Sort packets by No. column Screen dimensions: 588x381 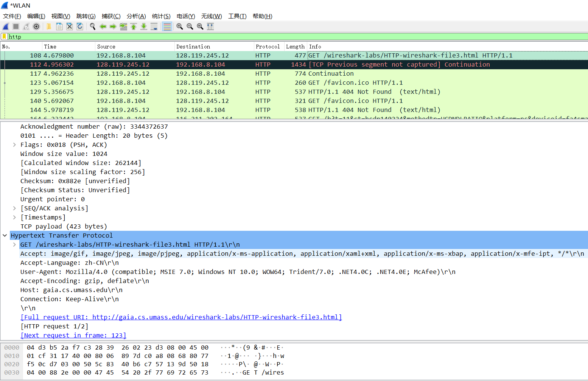pos(21,47)
